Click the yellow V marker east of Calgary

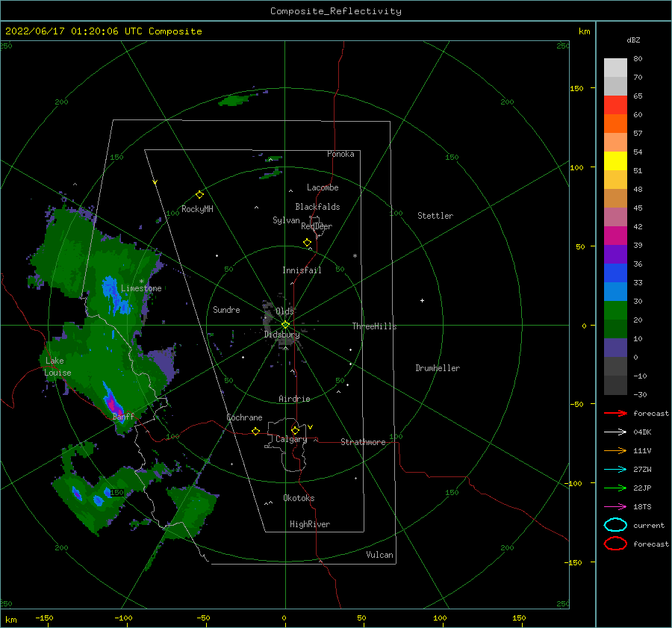311,427
